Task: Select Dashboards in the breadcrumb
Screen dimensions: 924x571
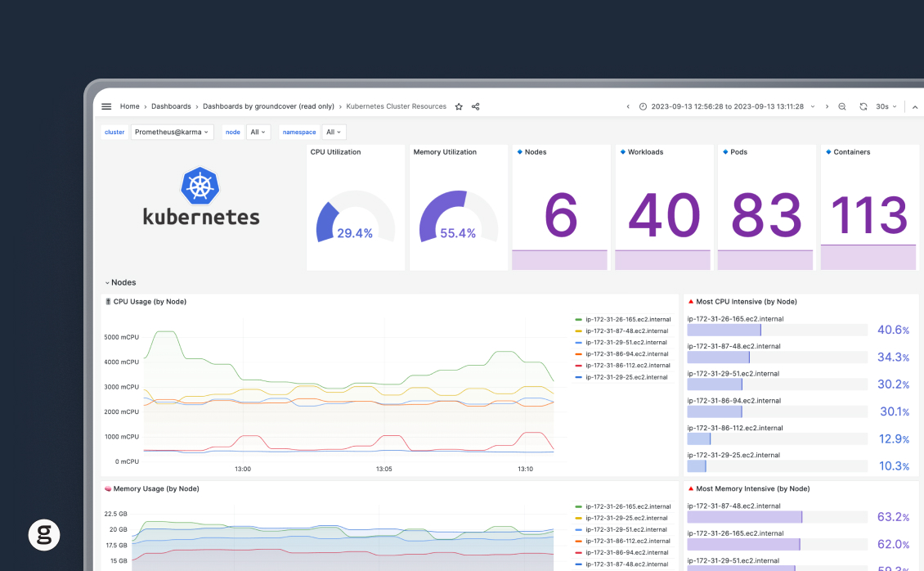Action: tap(171, 106)
